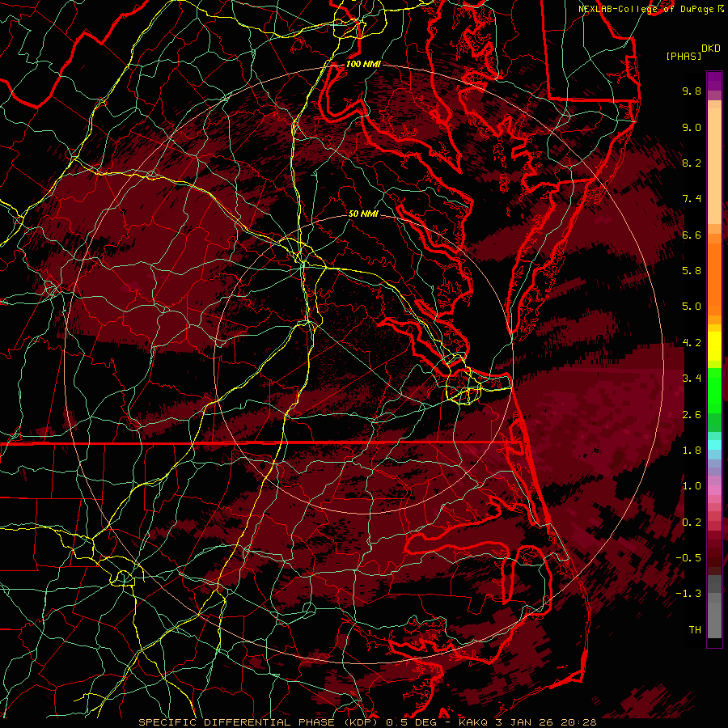
Task: Click the "100 NMI" range ring label
Action: click(363, 64)
